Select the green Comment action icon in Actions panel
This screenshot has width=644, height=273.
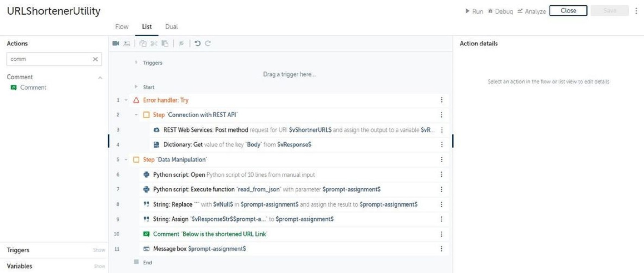(14, 88)
